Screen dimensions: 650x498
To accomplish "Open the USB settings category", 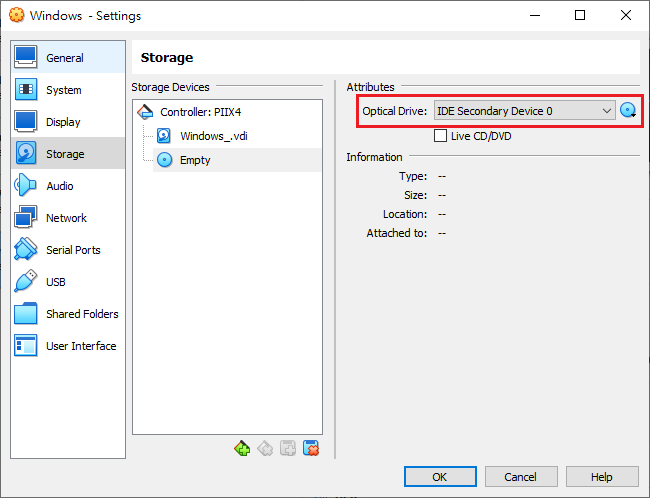I will pos(56,282).
